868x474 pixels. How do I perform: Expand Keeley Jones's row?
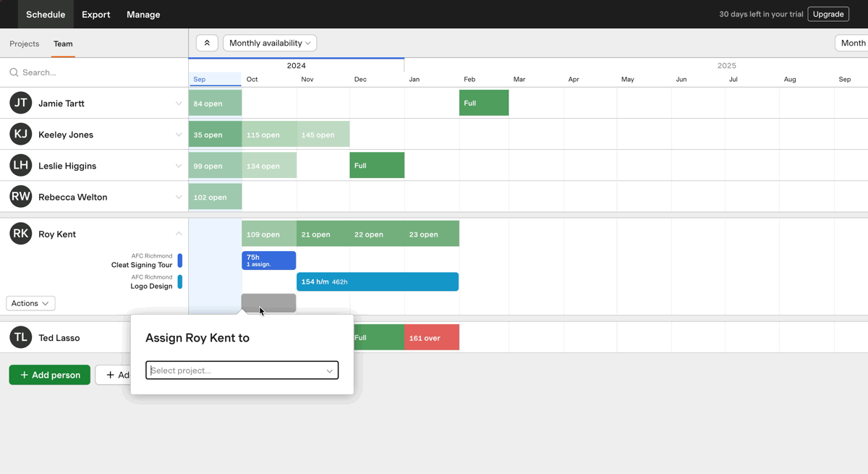179,135
